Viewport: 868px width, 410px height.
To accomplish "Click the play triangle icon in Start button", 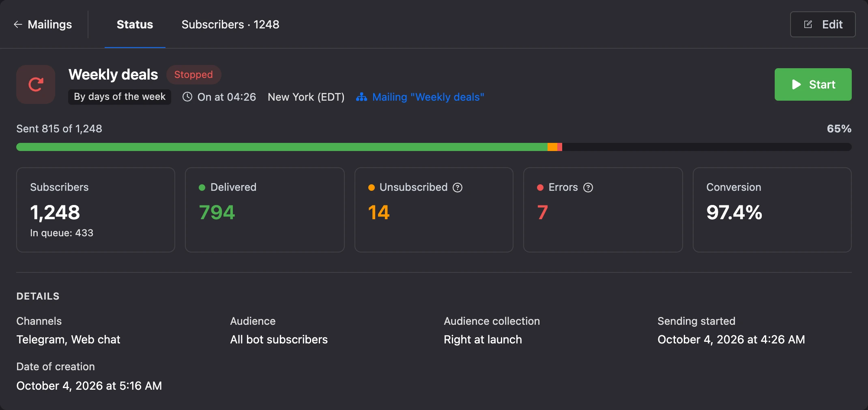I will tap(797, 84).
